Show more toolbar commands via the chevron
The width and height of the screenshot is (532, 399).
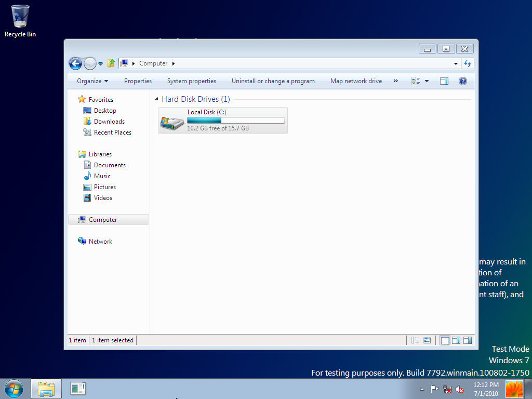[395, 81]
